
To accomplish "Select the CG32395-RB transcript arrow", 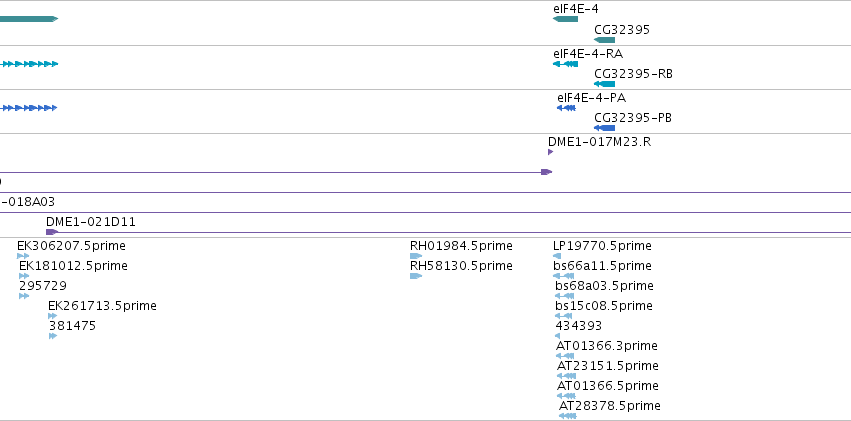I will 605,84.
